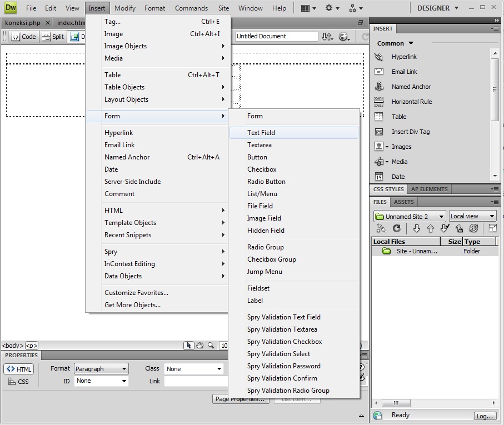Click the Media icon in Insert panel
This screenshot has height=425, width=504.
(379, 162)
